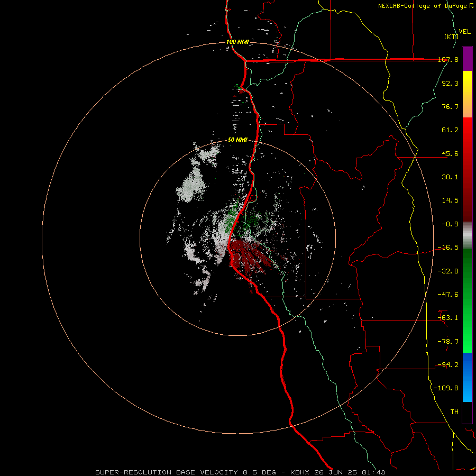Viewport: 476px width, 476px height.
Task: Click the large gray offshore echo northwest of the radar
Action: [x=192, y=185]
